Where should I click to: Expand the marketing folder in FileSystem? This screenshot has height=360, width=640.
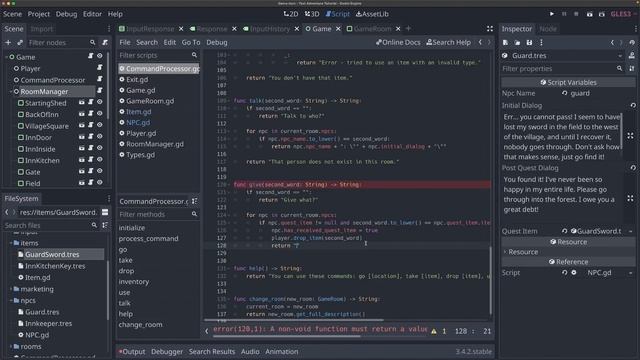pyautogui.click(x=11, y=289)
